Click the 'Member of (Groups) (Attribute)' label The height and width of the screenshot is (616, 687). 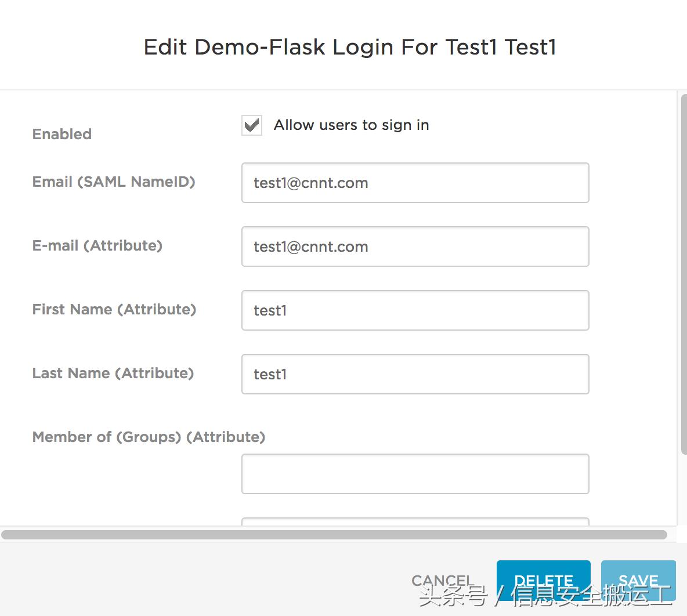149,437
